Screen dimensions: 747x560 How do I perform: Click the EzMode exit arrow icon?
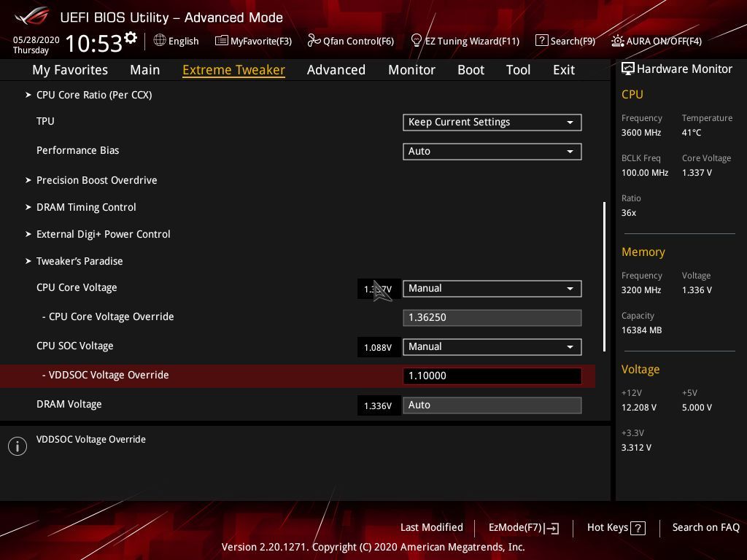pyautogui.click(x=551, y=528)
